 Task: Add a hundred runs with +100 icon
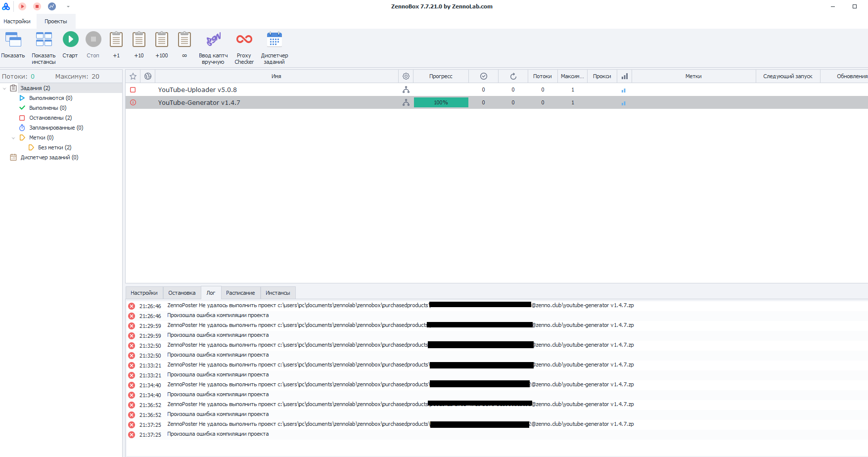pyautogui.click(x=162, y=40)
